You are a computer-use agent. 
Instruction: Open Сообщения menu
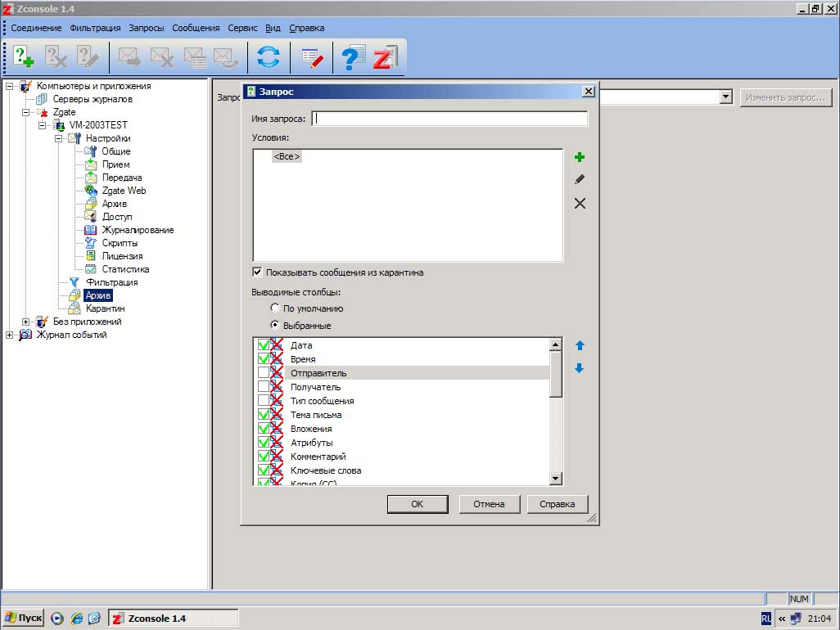tap(196, 28)
